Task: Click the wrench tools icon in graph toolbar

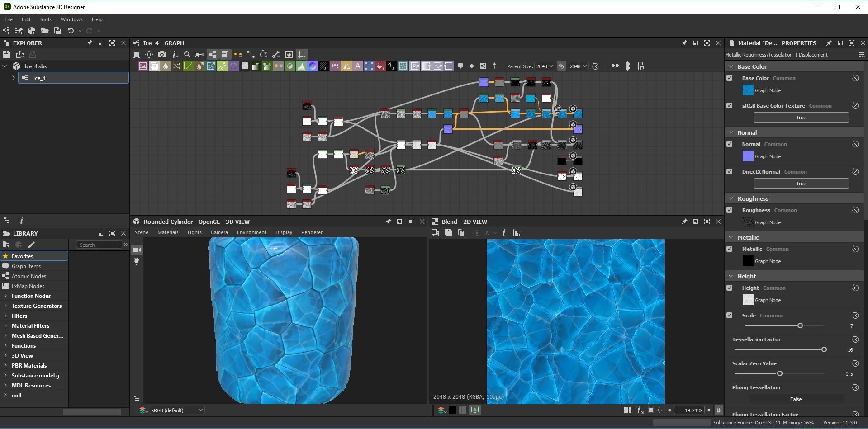Action: point(276,54)
